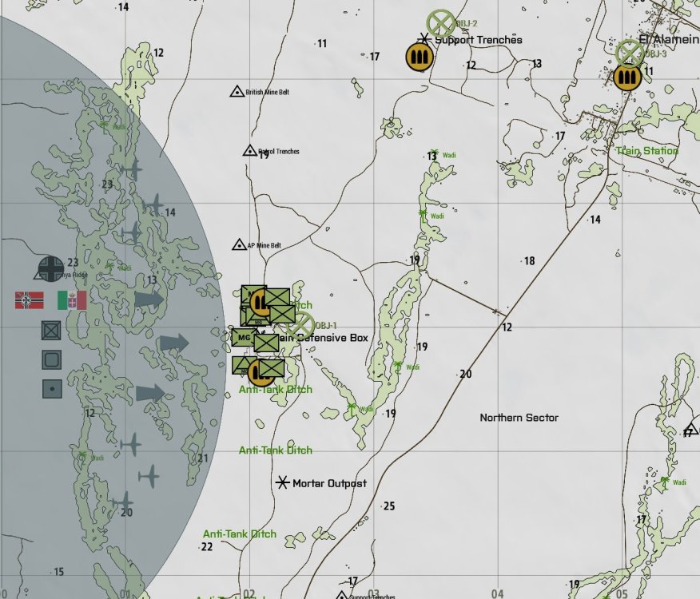Image resolution: width=700 pixels, height=599 pixels.
Task: Click the British Mine Belt triangle marker
Action: pos(237,93)
